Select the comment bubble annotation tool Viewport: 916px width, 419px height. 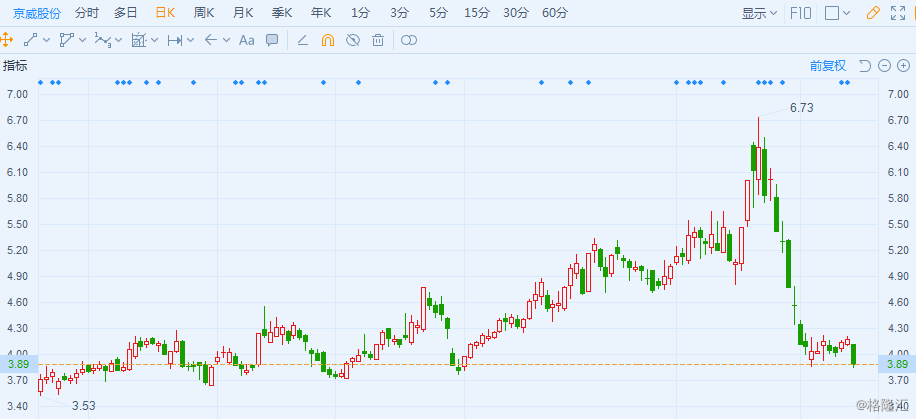click(x=272, y=40)
